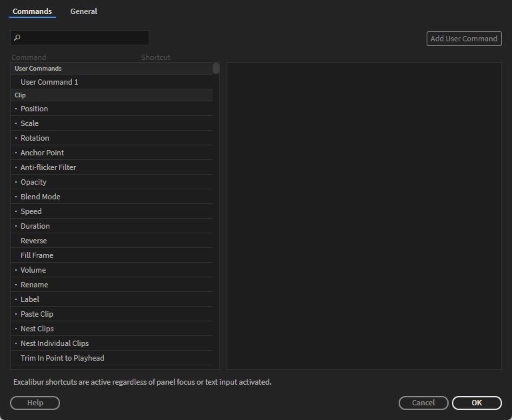
Task: Select the Nest Individual Clips command
Action: pos(54,343)
